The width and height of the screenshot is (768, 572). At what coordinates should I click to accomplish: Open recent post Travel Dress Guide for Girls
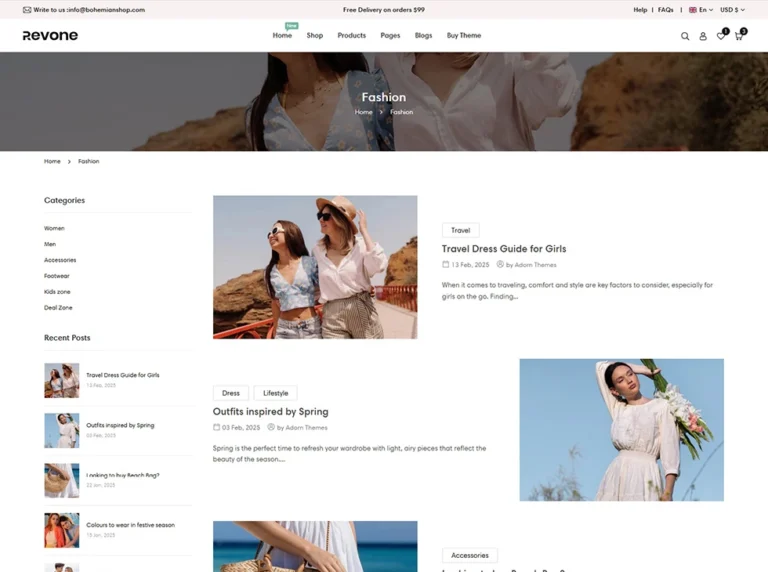click(x=123, y=375)
